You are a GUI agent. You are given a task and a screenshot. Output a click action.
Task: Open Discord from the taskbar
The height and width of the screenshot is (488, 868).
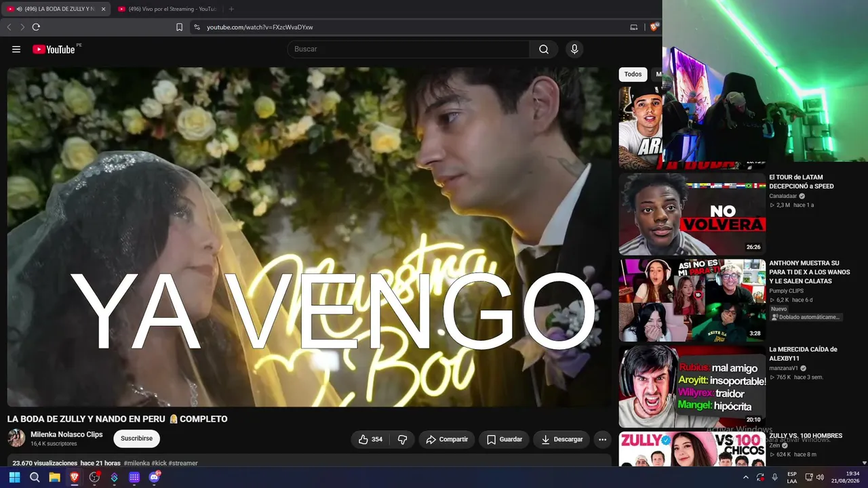[154, 477]
